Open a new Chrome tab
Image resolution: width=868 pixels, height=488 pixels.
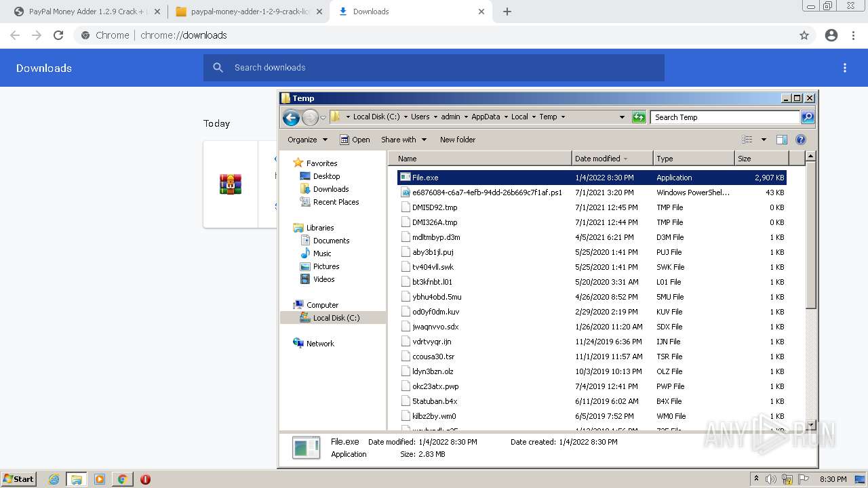coord(507,12)
